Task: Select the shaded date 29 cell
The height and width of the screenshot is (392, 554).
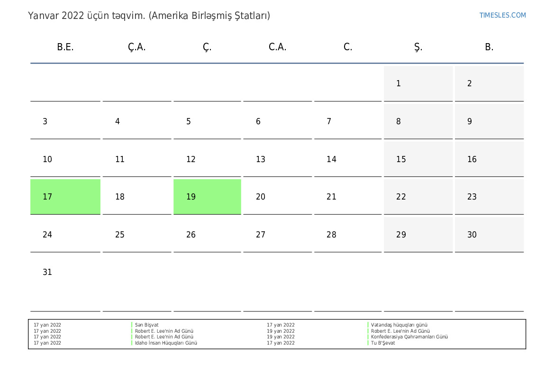Action: [418, 235]
